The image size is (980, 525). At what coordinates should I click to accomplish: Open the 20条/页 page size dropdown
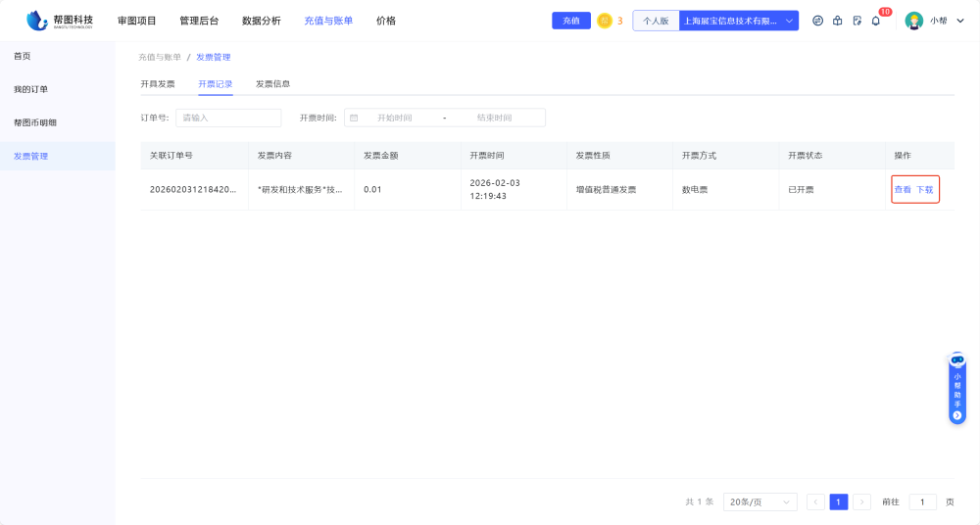[x=760, y=501]
